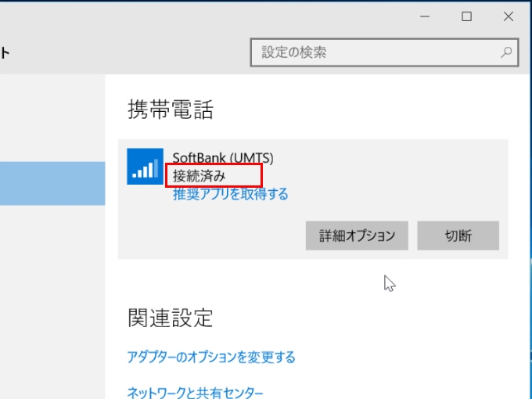Viewport: 532px width, 399px height.
Task: Click the 携帯電話 heading
Action: click(x=171, y=110)
